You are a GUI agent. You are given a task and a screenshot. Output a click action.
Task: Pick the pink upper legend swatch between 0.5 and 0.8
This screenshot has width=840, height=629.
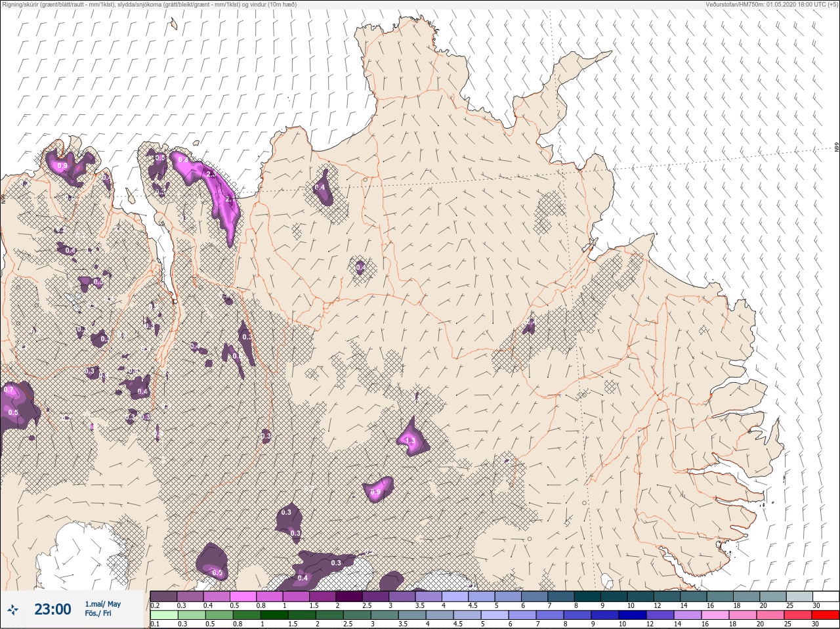point(243,596)
